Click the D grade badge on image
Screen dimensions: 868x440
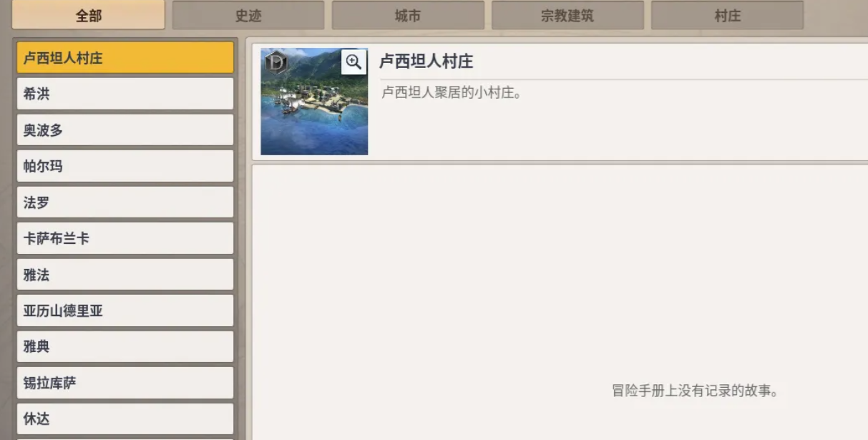(x=275, y=62)
